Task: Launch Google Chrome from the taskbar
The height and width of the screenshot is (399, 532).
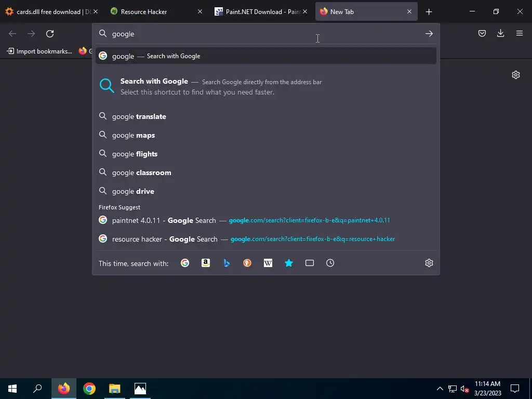Action: (x=89, y=389)
